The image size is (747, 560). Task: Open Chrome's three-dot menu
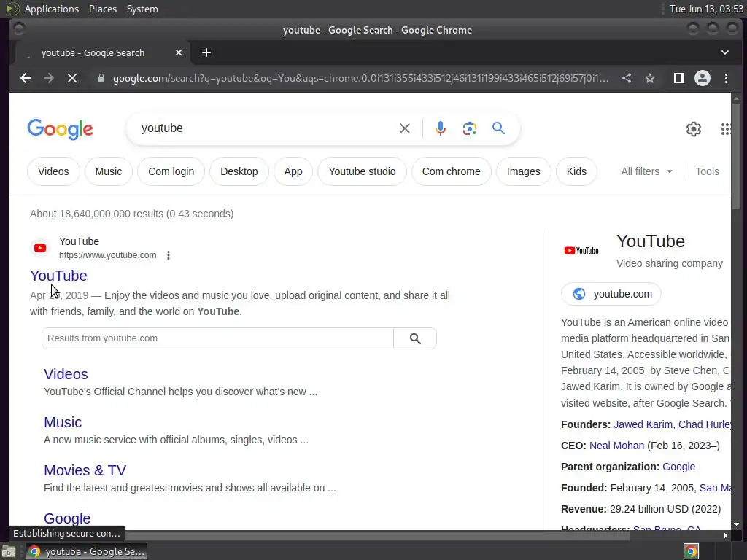click(726, 78)
